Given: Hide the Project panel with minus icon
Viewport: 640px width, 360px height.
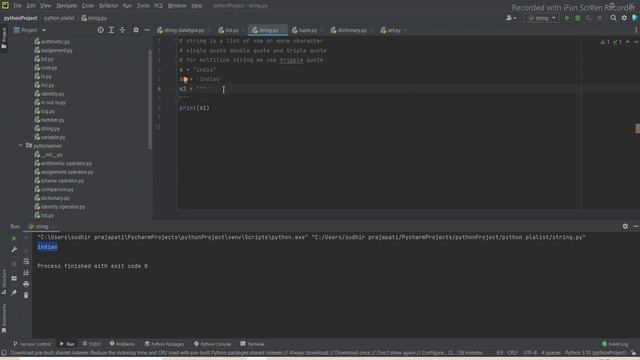Looking at the screenshot, I should (x=147, y=30).
